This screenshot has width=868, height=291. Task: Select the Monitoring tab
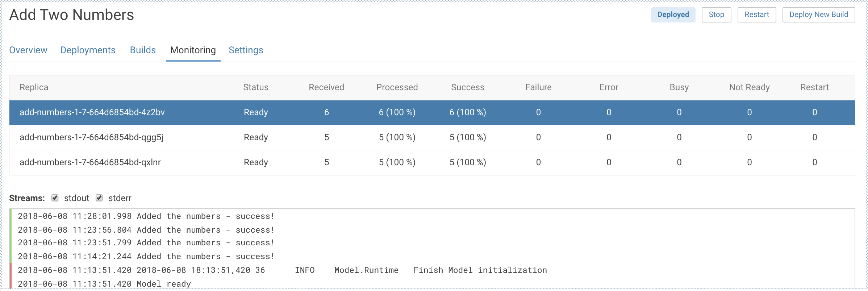(193, 50)
